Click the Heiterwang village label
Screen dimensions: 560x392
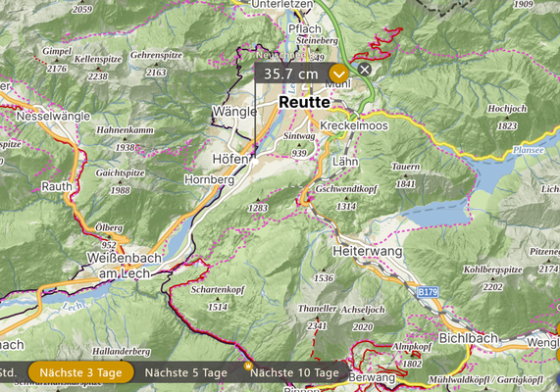tap(368, 251)
